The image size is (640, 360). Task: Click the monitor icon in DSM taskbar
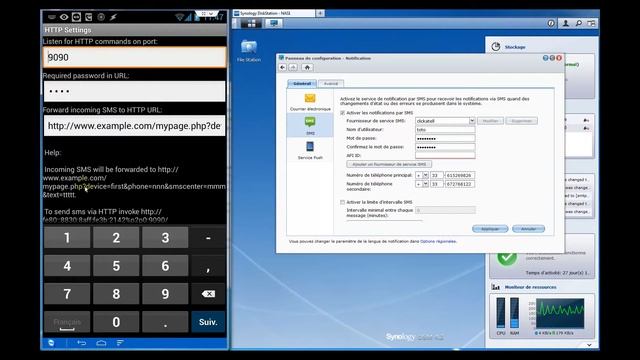point(273,24)
